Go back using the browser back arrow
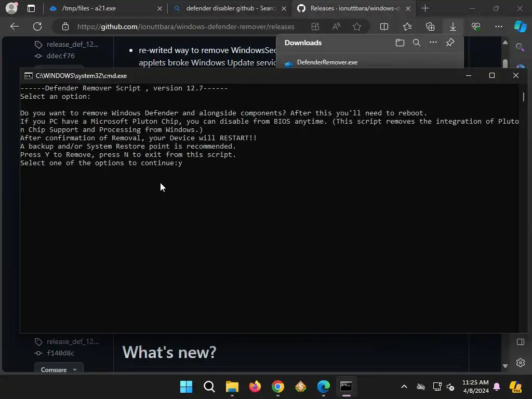The width and height of the screenshot is (532, 399). tap(15, 26)
